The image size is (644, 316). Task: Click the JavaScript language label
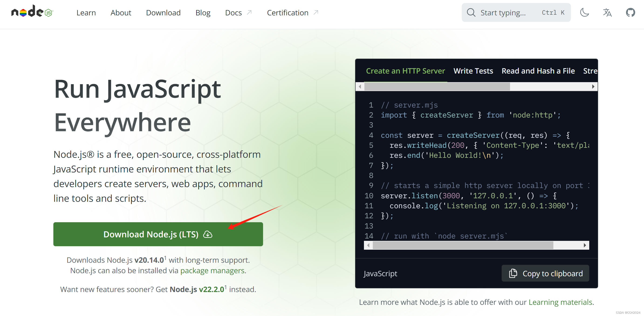pyautogui.click(x=380, y=273)
